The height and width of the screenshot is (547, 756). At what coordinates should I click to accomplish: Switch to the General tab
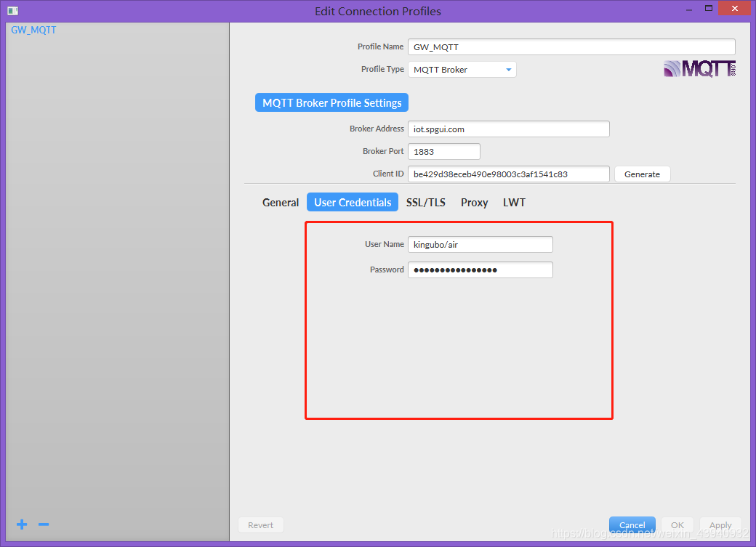281,203
